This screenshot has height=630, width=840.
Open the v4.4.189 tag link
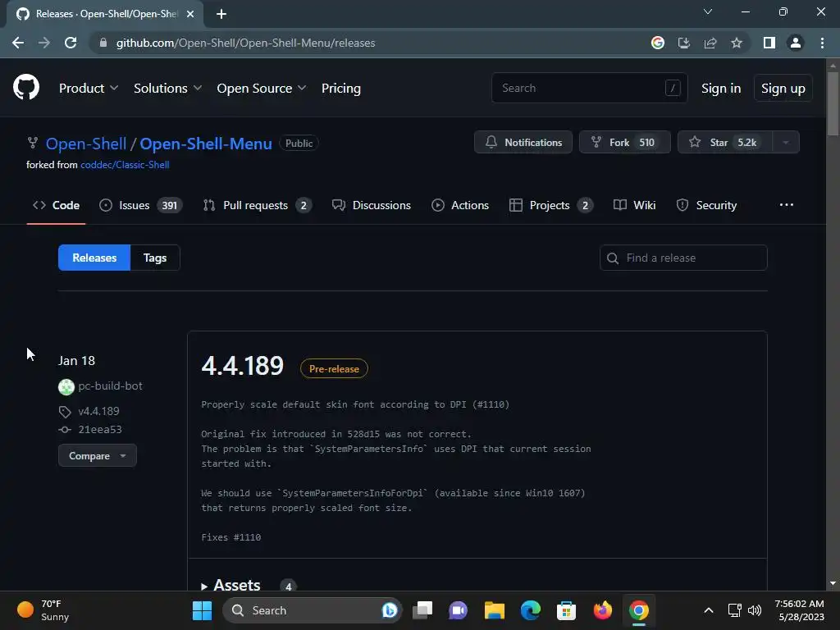tap(98, 411)
